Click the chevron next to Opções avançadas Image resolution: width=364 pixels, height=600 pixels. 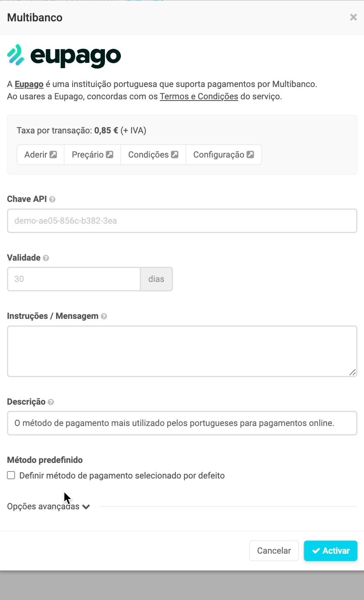point(86,506)
